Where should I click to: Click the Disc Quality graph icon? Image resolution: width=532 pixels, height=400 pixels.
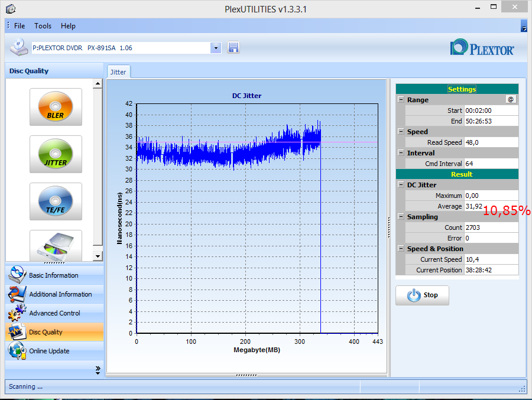pos(17,332)
